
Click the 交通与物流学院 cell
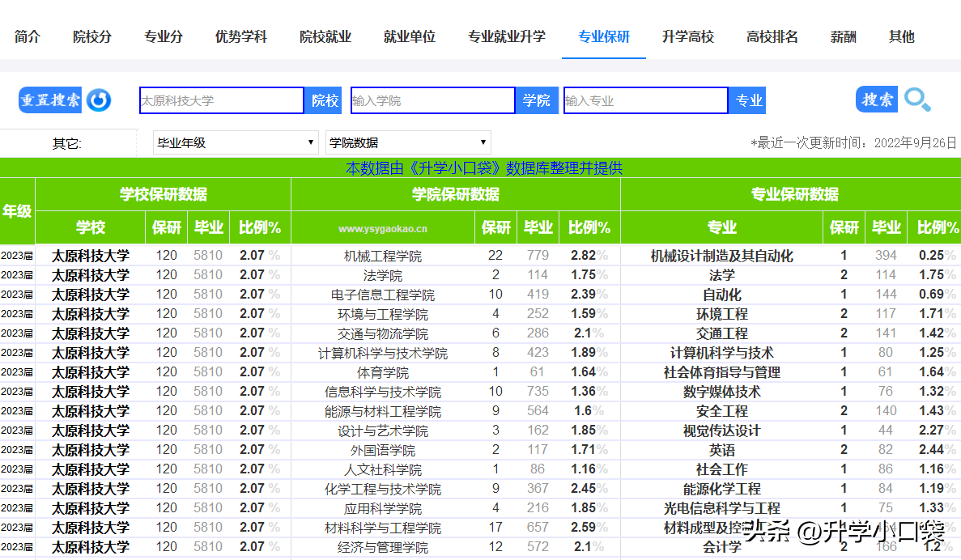[x=382, y=334]
